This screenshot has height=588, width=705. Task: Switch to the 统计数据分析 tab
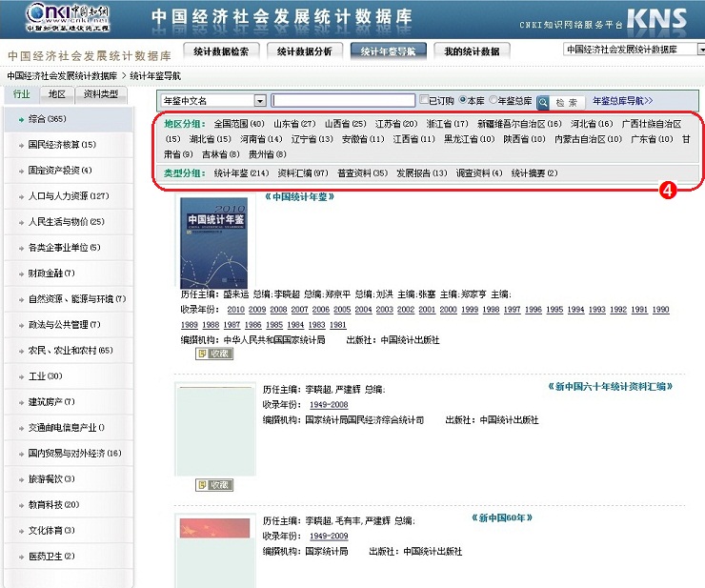tap(305, 51)
